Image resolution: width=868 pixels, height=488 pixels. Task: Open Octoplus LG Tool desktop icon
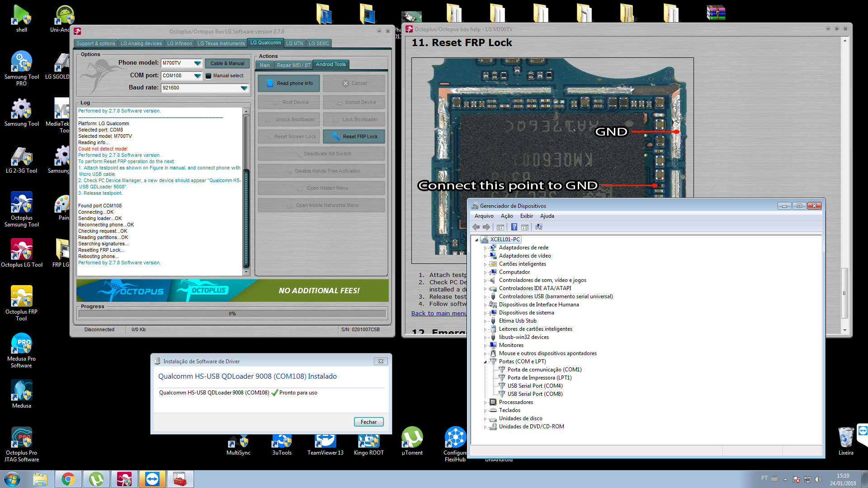[x=21, y=253]
